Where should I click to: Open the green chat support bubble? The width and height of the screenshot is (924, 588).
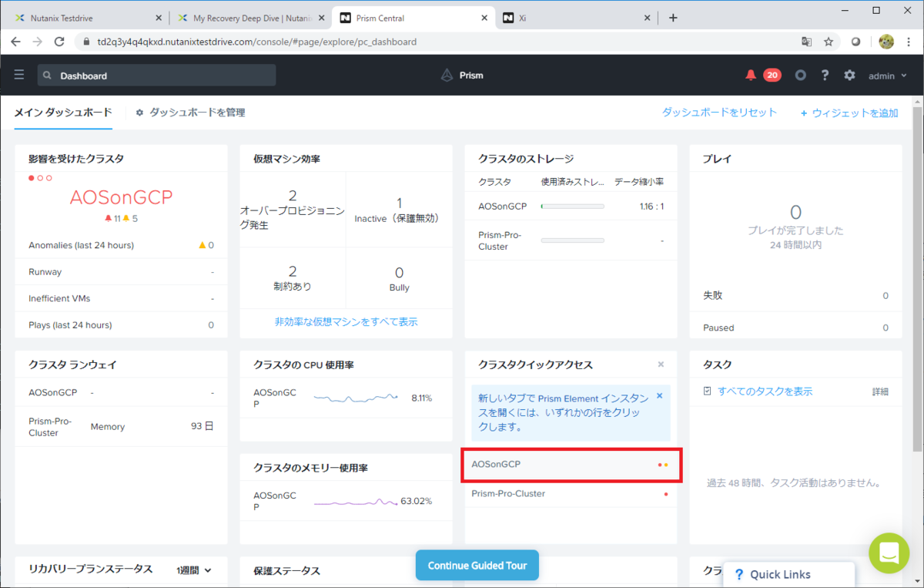[x=889, y=553]
